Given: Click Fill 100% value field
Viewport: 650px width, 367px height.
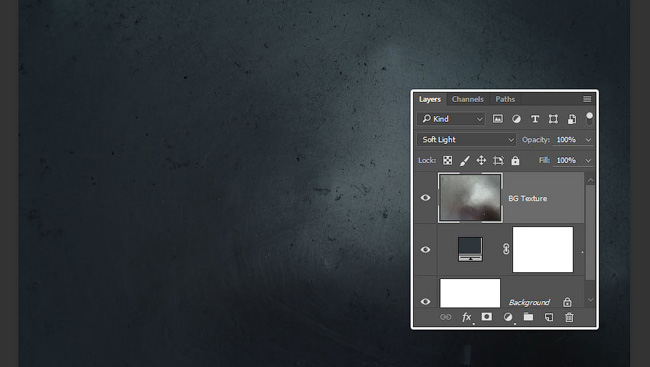Looking at the screenshot, I should (568, 160).
